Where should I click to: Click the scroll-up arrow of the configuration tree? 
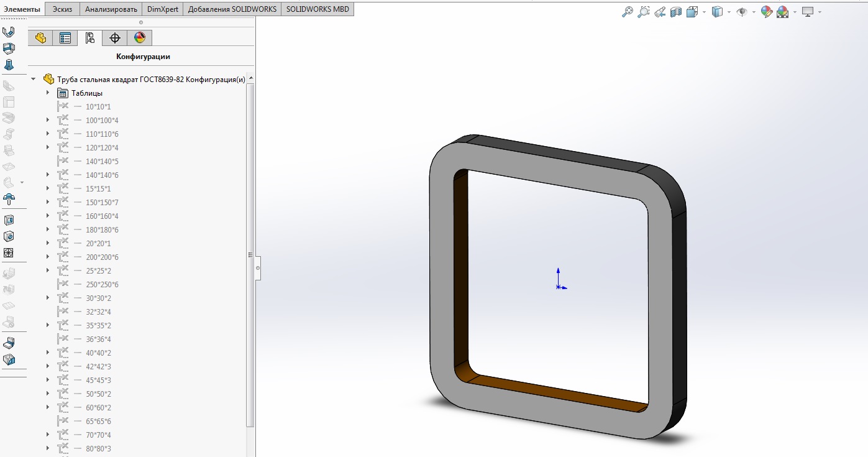coord(250,79)
